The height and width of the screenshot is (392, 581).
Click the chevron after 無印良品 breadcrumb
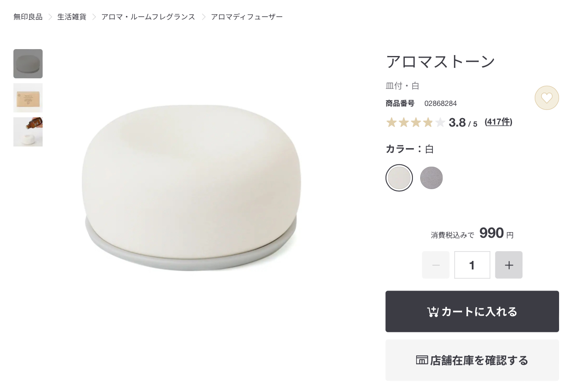[50, 17]
